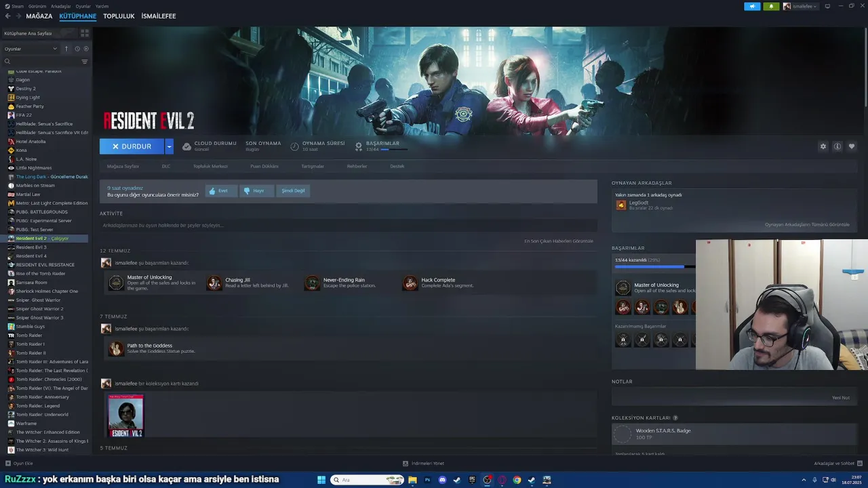Image resolution: width=868 pixels, height=488 pixels.
Task: Open the Rehberler link
Action: (x=357, y=166)
